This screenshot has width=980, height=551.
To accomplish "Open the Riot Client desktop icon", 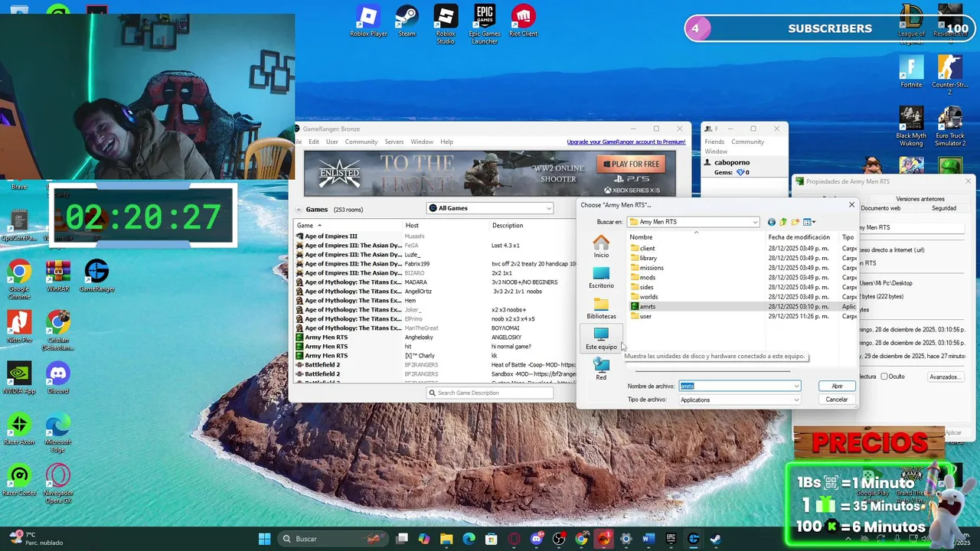I will [524, 21].
